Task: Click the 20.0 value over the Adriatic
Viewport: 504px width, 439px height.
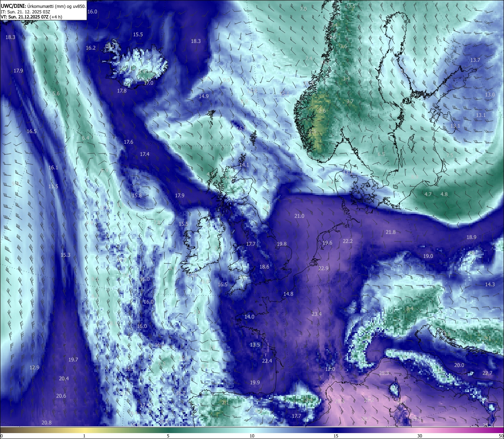Action: pyautogui.click(x=459, y=365)
